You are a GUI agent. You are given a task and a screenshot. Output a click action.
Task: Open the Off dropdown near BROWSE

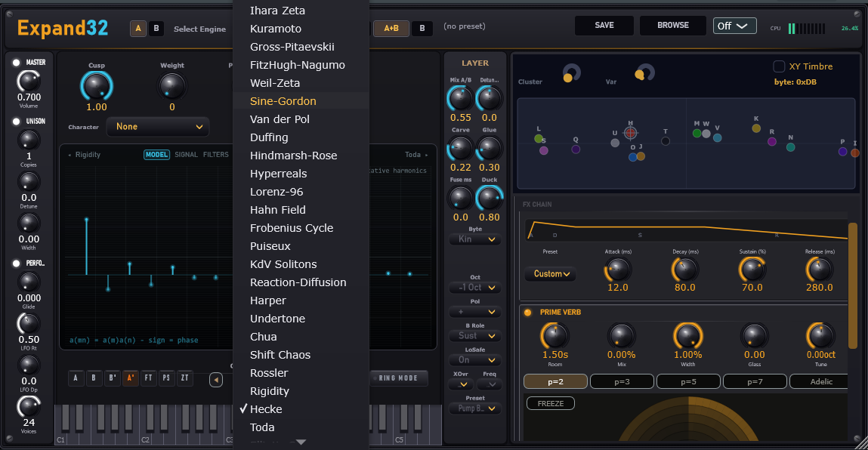734,26
